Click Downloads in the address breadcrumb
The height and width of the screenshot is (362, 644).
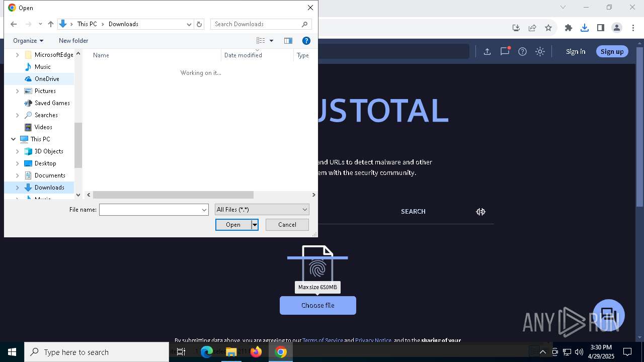pos(123,24)
